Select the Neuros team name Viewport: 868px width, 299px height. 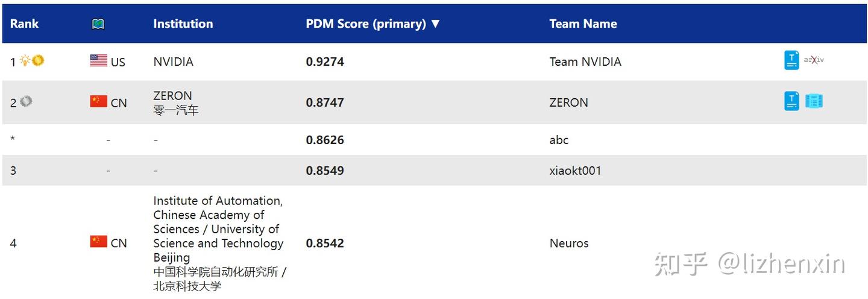tap(569, 244)
